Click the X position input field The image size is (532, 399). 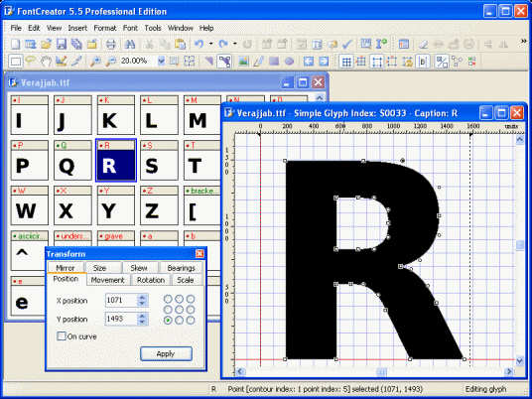click(x=121, y=301)
